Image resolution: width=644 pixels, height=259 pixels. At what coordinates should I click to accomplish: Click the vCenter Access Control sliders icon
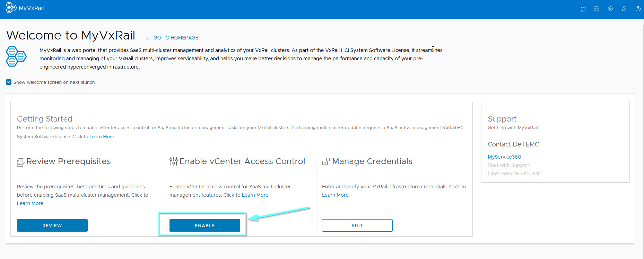(173, 161)
